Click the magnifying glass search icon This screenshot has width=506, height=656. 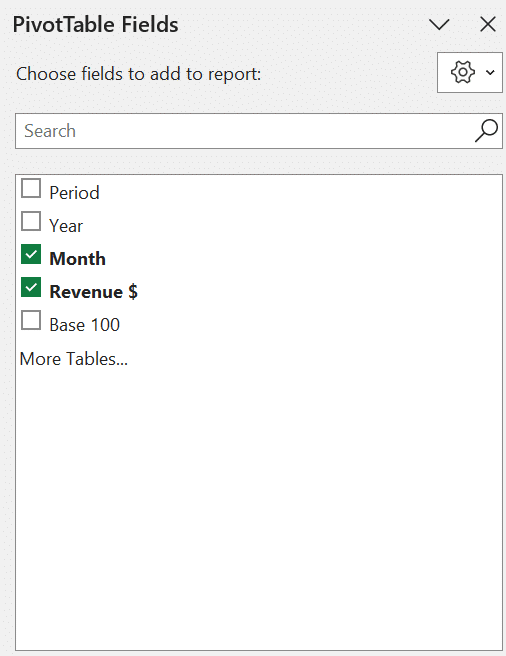[x=486, y=131]
